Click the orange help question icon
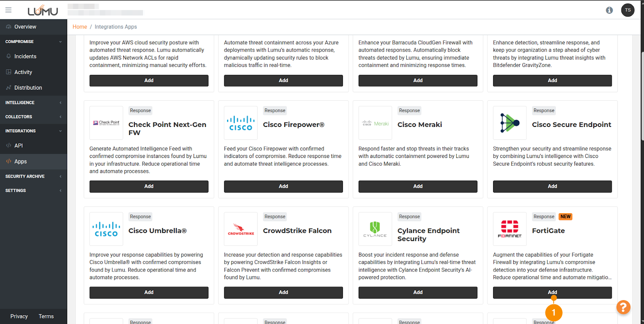The image size is (644, 324). pos(623,307)
